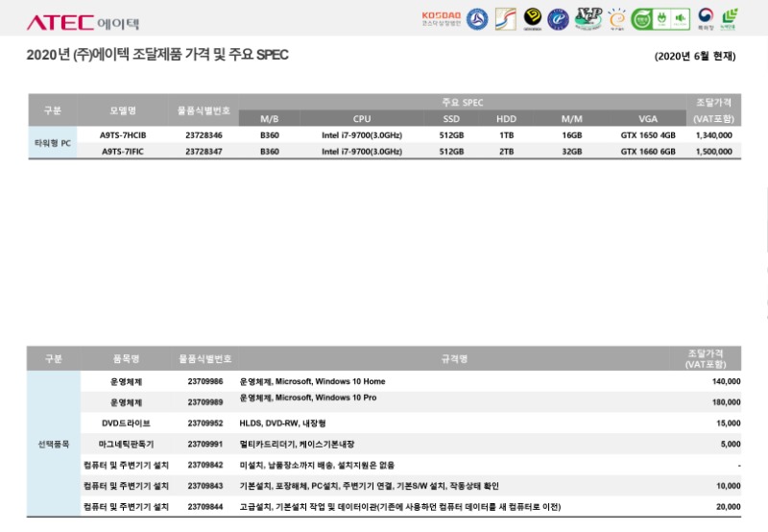Click the '타워형 PC' category cell
768x532 pixels.
pyautogui.click(x=53, y=143)
